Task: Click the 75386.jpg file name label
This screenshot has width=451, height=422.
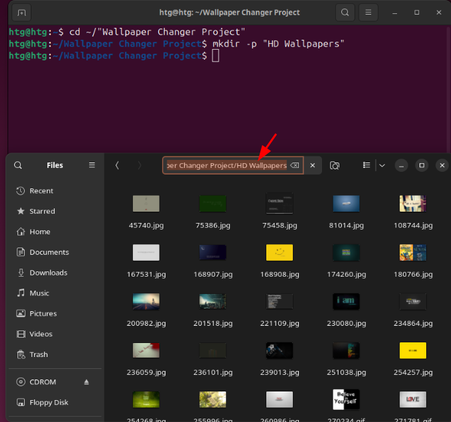Action: (x=213, y=225)
